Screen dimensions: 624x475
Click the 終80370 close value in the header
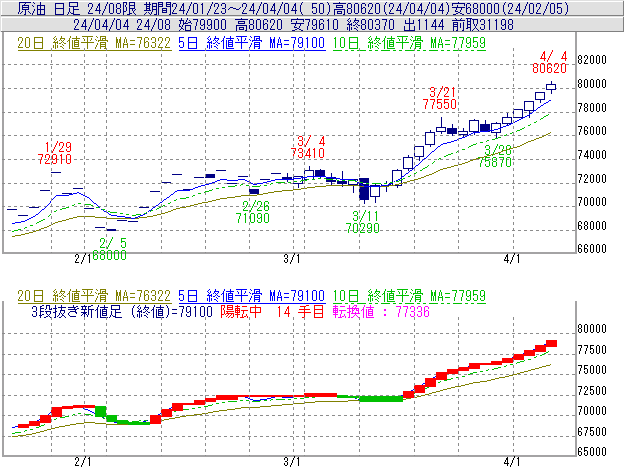371,25
